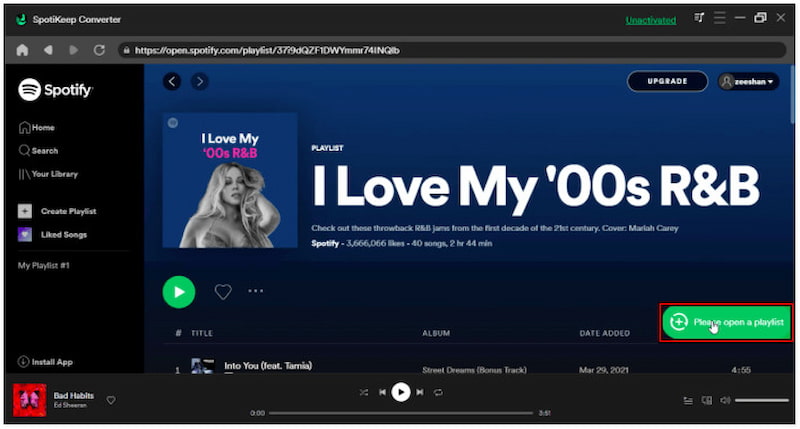This screenshot has width=800, height=429.
Task: Click the ALBUM column header
Action: pos(436,333)
